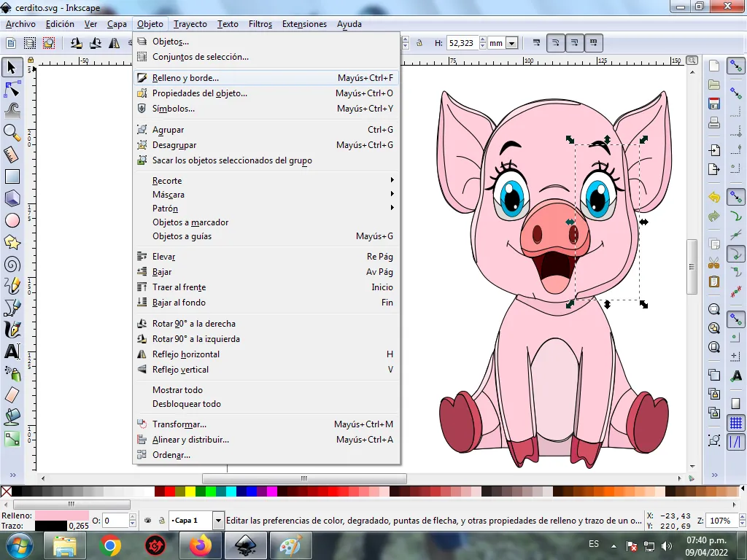Select the Ellipse circle tool
747x560 pixels.
pos(12,220)
